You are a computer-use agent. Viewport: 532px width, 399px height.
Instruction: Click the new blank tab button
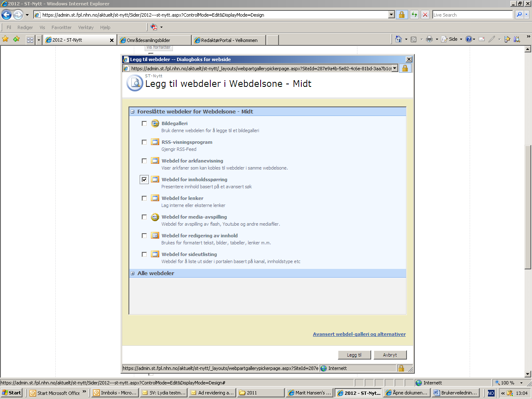point(272,40)
